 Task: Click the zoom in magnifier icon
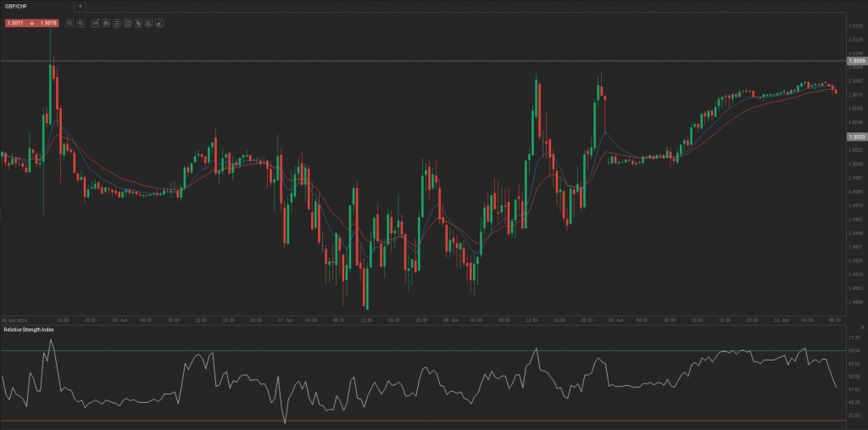coord(70,23)
